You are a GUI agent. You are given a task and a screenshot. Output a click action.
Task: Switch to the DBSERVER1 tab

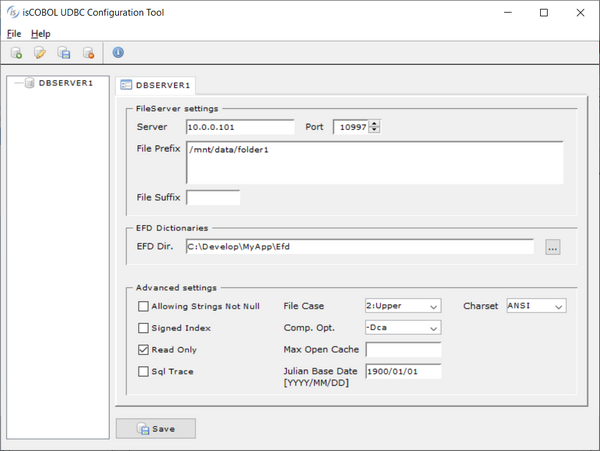coord(157,85)
